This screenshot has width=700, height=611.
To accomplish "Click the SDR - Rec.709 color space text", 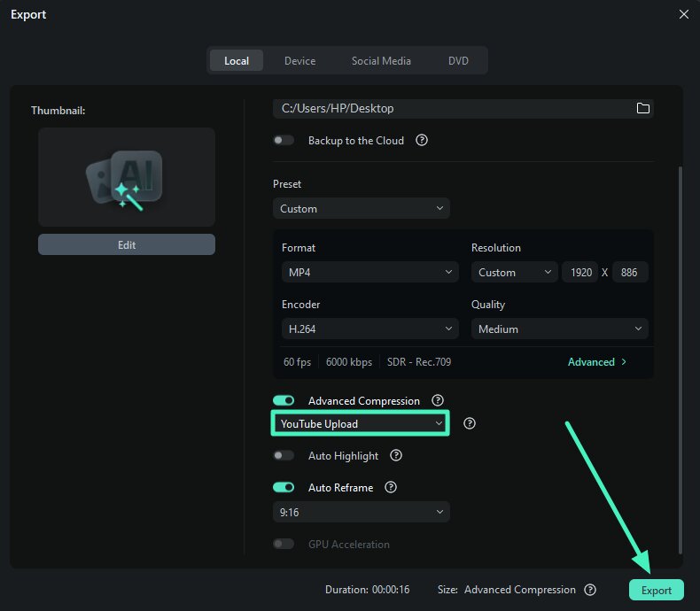I will (x=419, y=361).
